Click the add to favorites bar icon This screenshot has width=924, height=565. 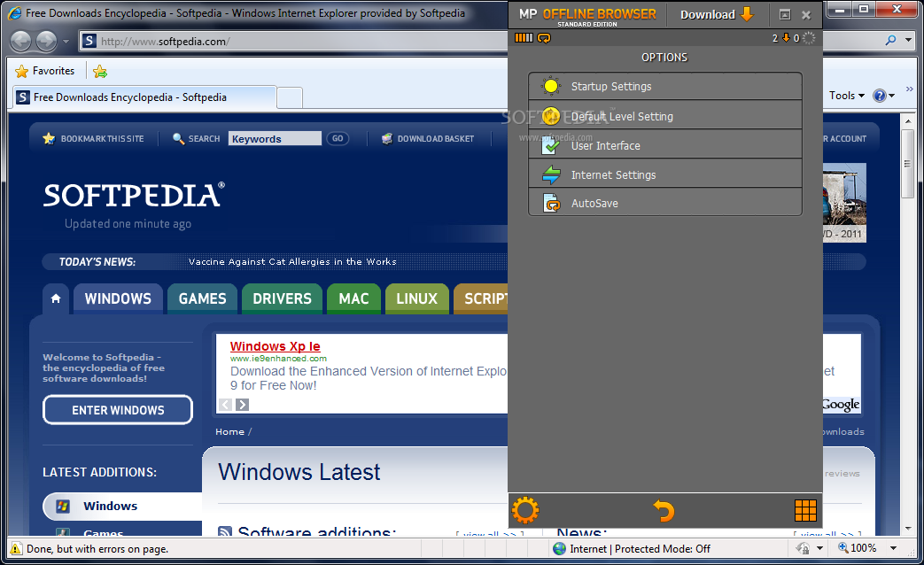tap(100, 71)
